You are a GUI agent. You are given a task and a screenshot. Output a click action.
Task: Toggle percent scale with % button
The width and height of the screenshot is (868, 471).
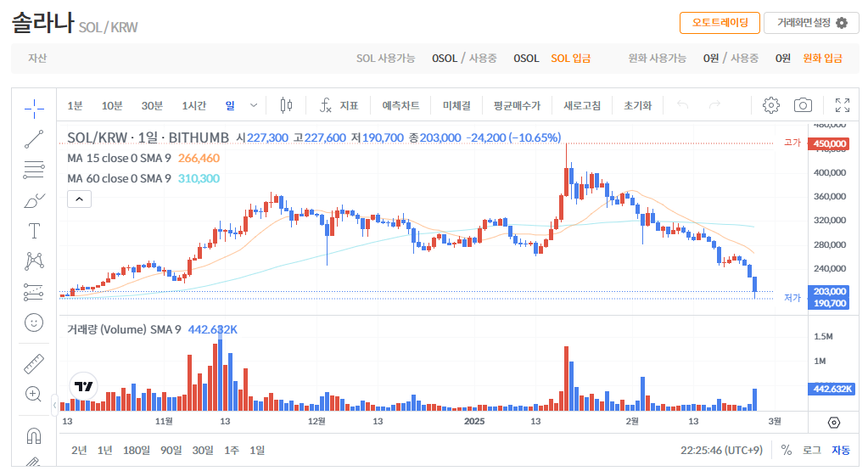point(786,450)
